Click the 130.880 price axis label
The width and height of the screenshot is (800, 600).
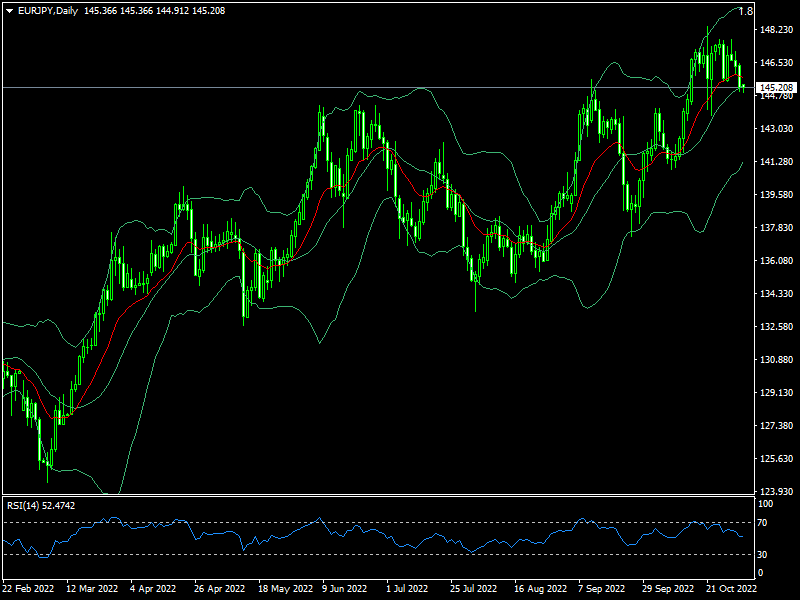[777, 360]
